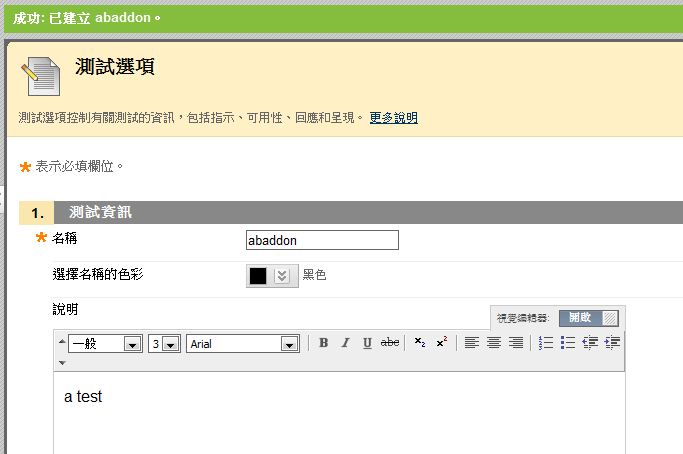Image resolution: width=683 pixels, height=454 pixels.
Task: Toggle the visual editor on/off switch
Action: click(588, 318)
